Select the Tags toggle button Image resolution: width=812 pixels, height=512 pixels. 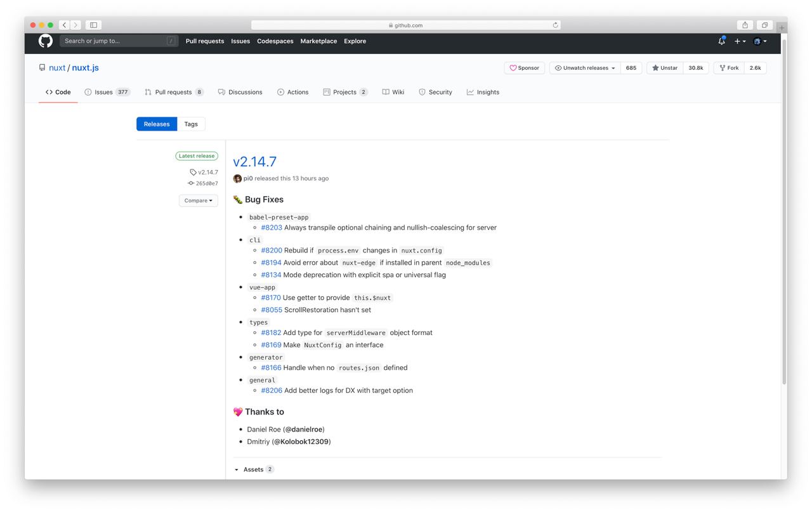click(191, 124)
